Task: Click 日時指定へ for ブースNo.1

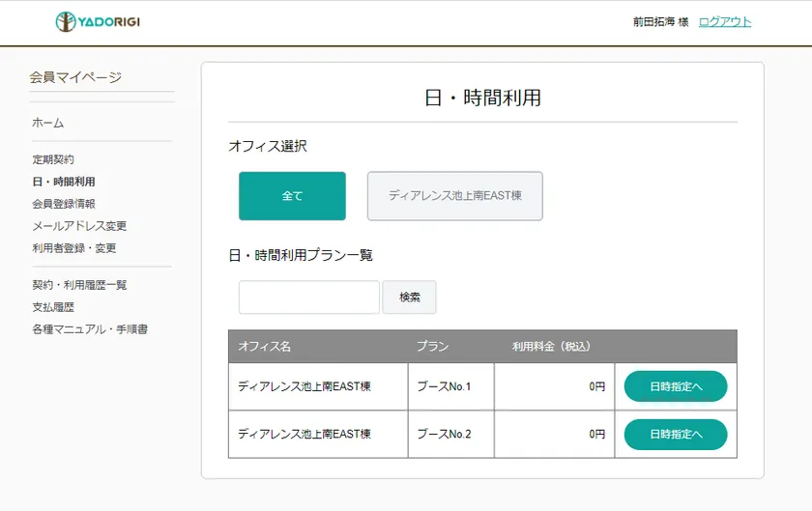Action: click(675, 386)
